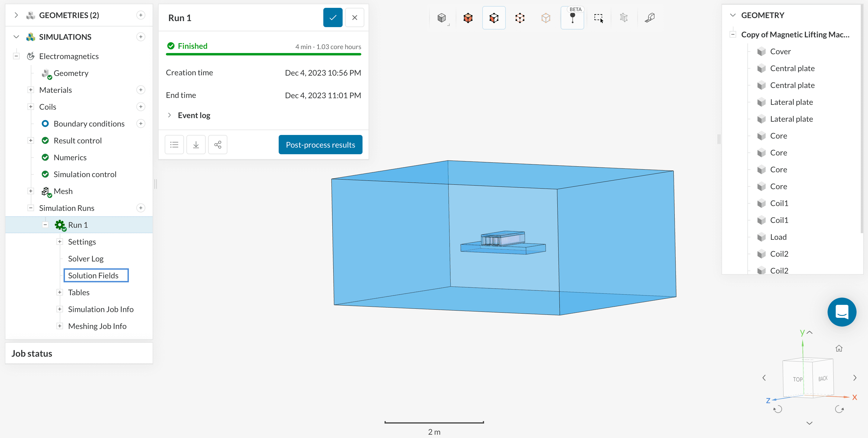Open Solver Log under Run 1
868x438 pixels.
pos(86,258)
